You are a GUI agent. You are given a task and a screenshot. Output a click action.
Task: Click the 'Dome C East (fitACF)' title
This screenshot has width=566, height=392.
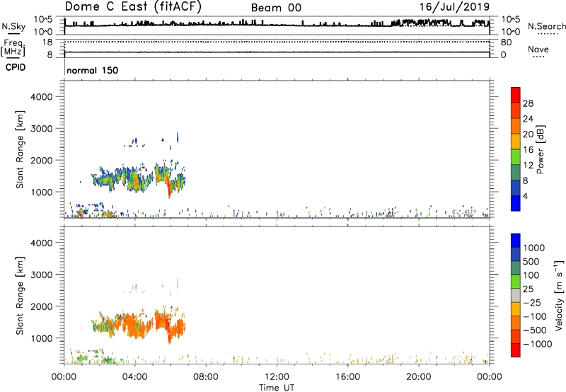coord(133,7)
